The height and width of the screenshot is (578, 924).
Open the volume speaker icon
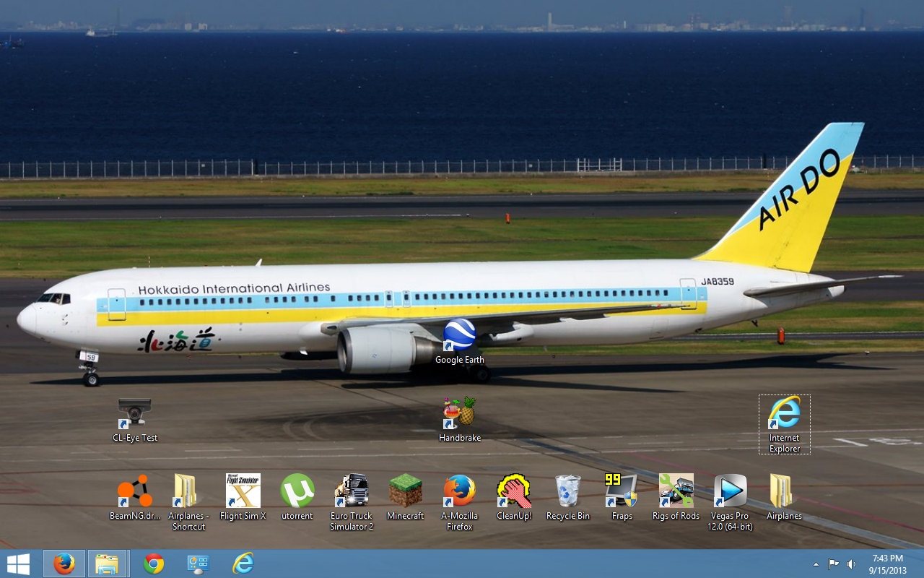coord(852,564)
